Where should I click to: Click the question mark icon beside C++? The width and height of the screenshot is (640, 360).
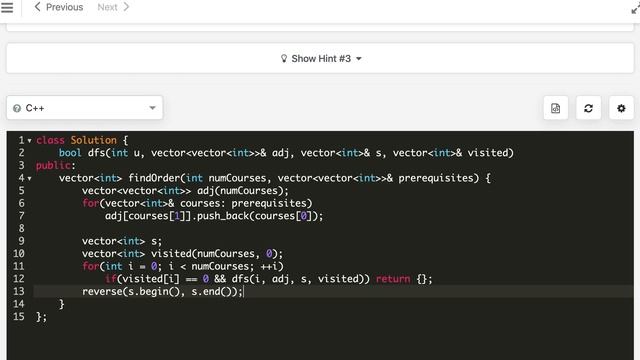17,108
